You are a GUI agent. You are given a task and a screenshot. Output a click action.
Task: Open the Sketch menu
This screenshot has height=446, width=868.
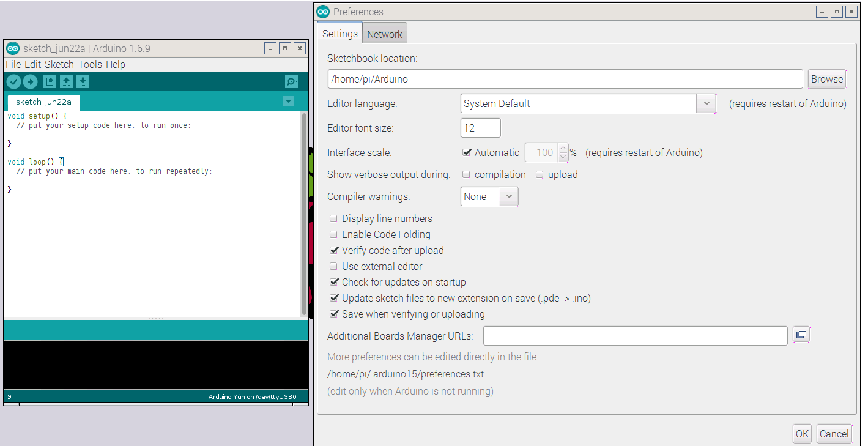point(59,64)
